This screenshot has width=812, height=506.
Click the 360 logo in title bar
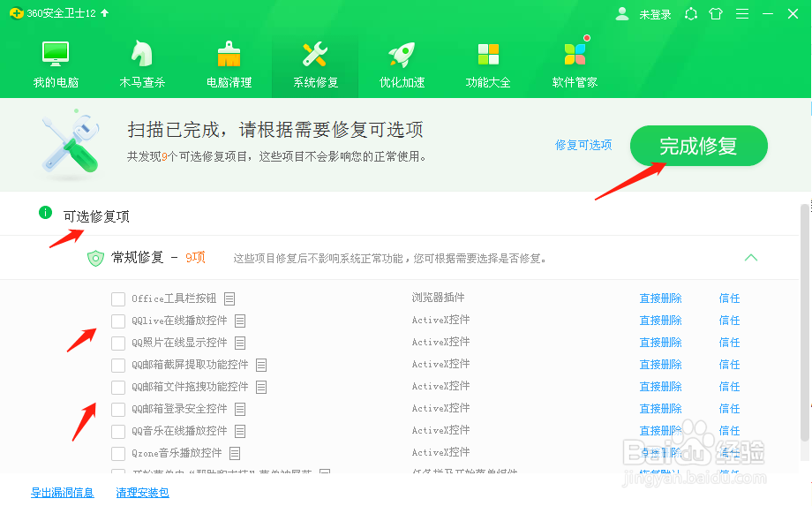16,13
